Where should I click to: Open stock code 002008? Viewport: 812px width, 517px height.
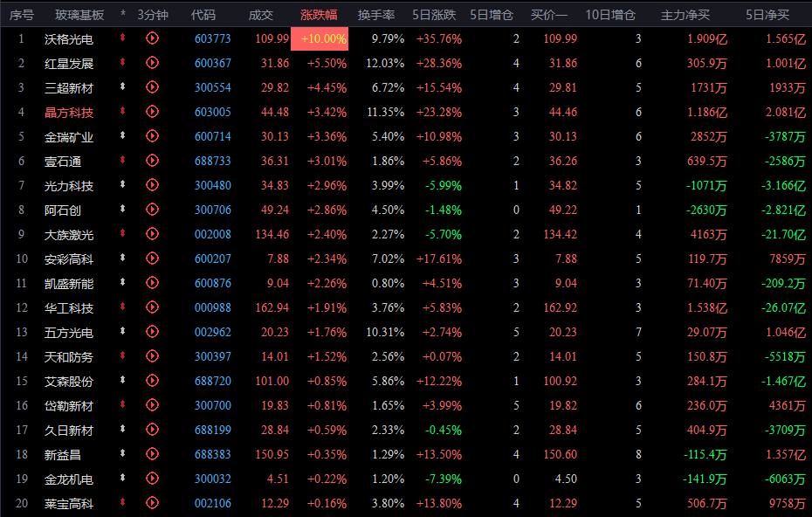pyautogui.click(x=213, y=234)
